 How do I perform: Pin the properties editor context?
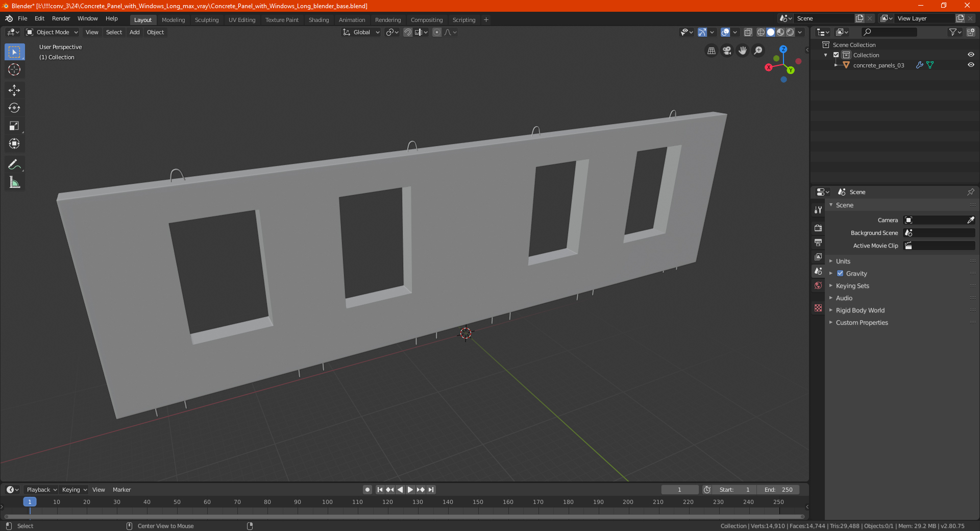pyautogui.click(x=970, y=192)
